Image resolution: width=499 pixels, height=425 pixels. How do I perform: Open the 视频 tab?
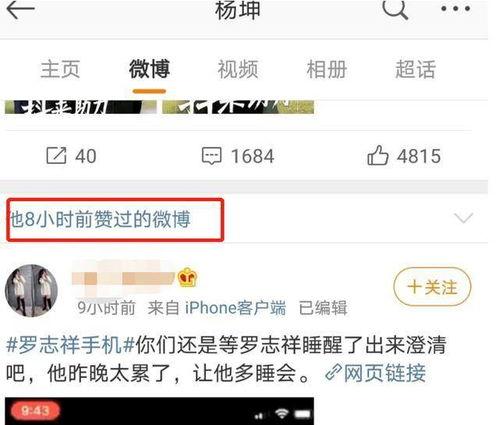[x=238, y=69]
